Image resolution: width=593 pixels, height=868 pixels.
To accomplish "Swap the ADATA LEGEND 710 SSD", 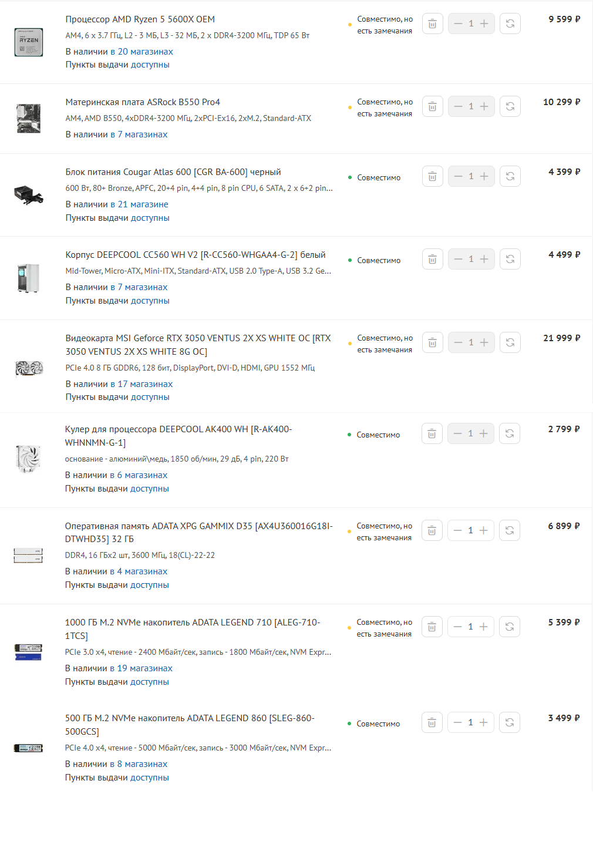I will coord(510,627).
